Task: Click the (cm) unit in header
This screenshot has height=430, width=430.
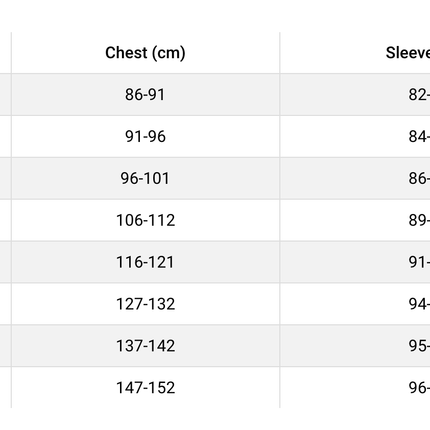Action: (169, 53)
